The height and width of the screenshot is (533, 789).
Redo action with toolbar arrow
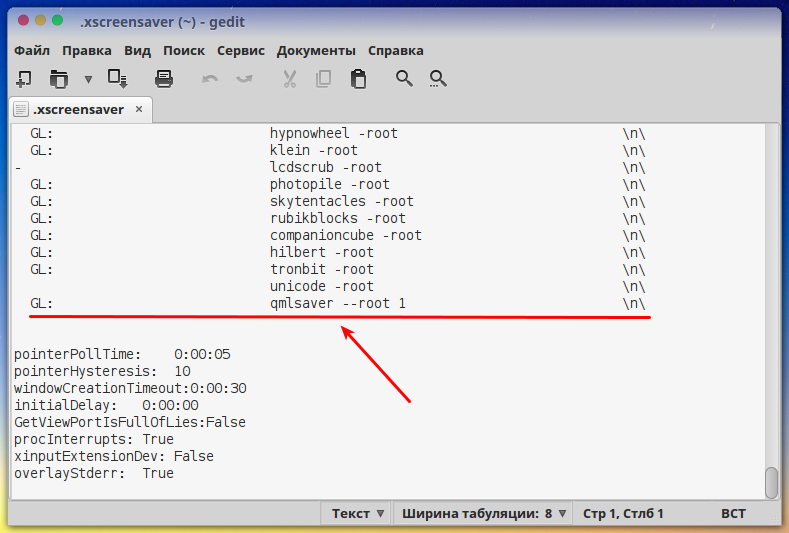tap(245, 79)
